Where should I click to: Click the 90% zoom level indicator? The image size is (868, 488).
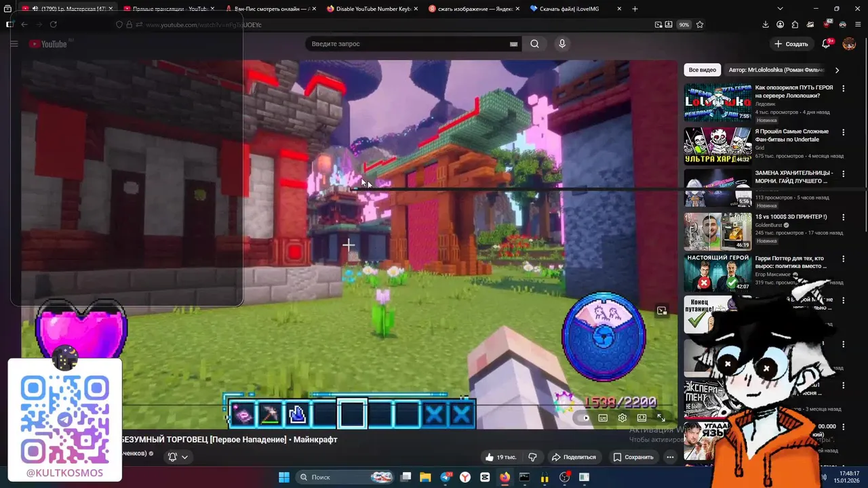(684, 24)
